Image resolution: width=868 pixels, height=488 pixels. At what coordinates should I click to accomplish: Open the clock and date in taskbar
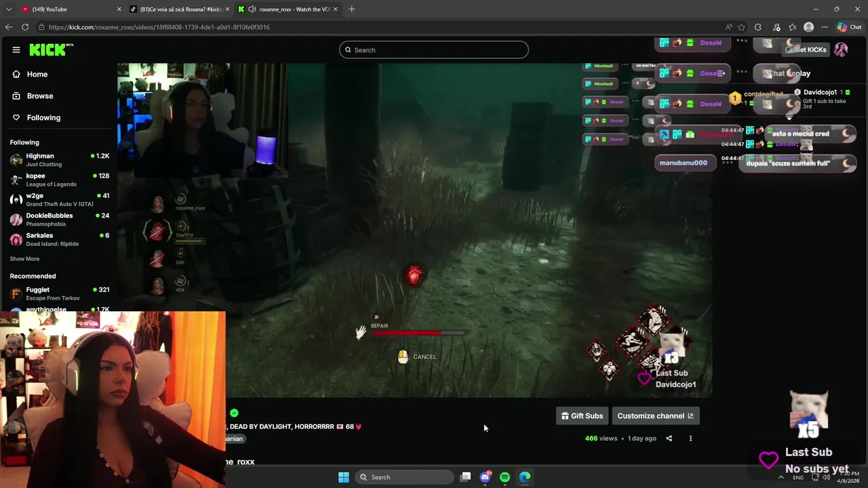[849, 477]
